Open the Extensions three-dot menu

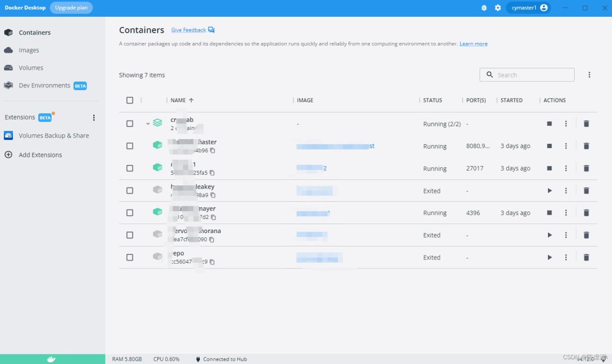click(94, 118)
